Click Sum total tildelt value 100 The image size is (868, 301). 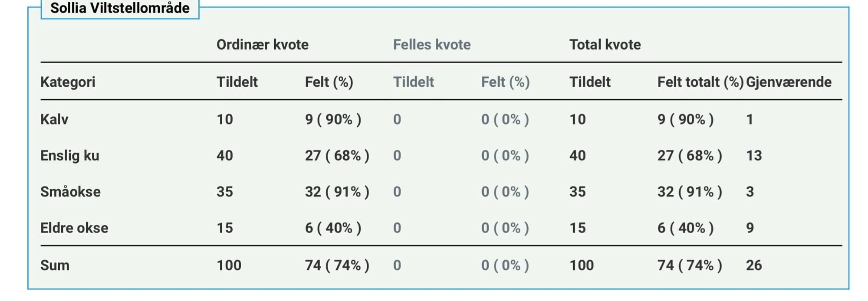point(582,265)
